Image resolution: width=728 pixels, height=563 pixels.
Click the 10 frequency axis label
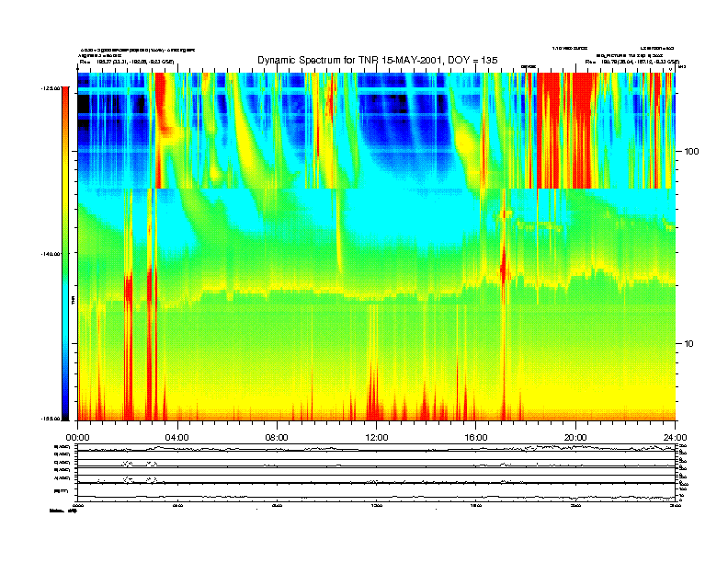[x=689, y=344]
